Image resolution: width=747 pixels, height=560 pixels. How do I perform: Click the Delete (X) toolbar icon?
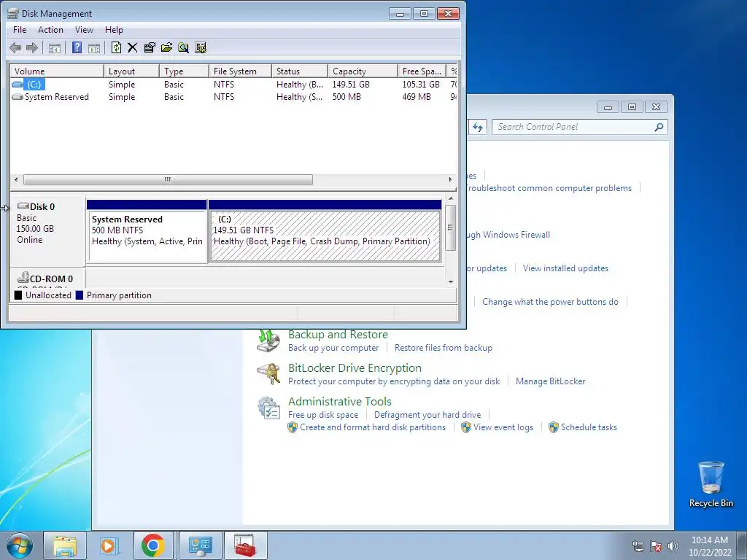(x=133, y=47)
